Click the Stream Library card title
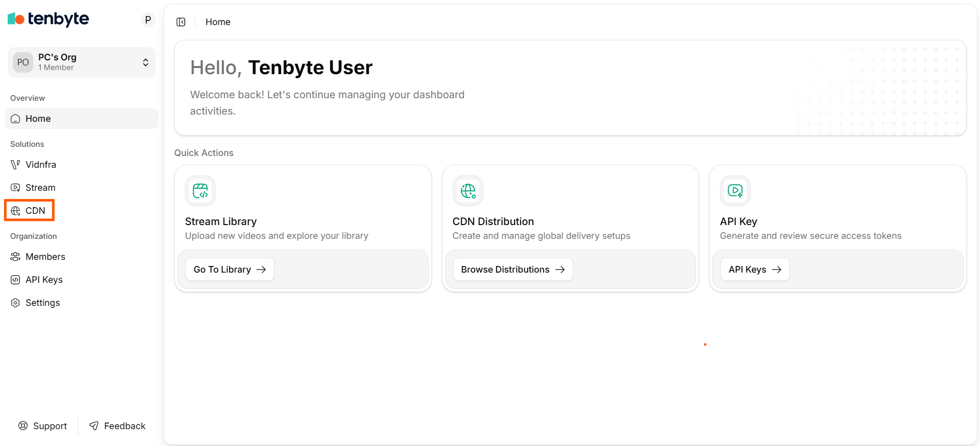 (x=221, y=221)
